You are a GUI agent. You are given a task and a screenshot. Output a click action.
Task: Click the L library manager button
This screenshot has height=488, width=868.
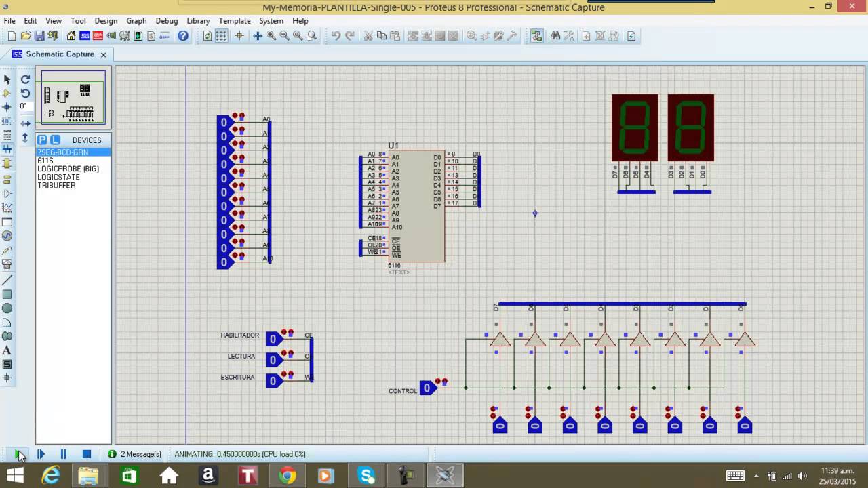coord(55,140)
